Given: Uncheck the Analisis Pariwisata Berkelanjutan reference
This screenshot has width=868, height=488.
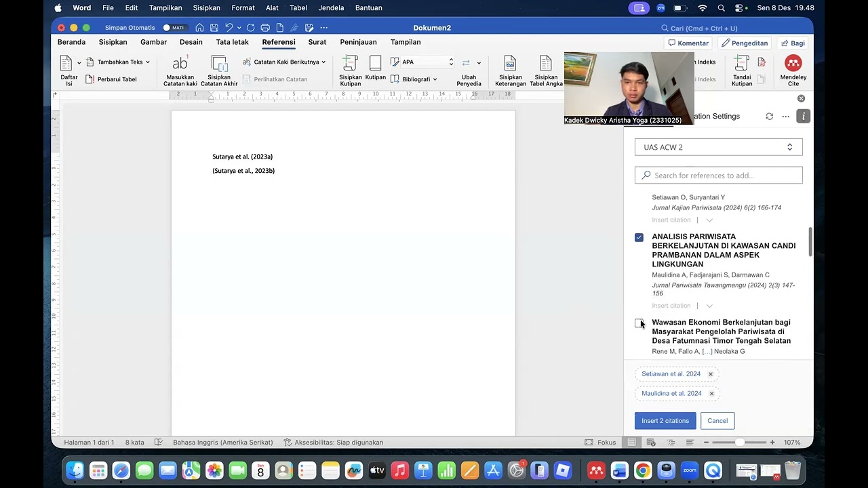Looking at the screenshot, I should click(639, 237).
